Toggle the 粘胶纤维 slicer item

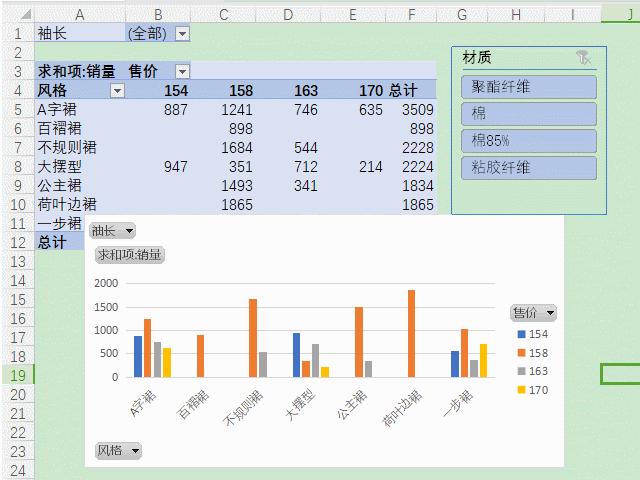pos(529,168)
